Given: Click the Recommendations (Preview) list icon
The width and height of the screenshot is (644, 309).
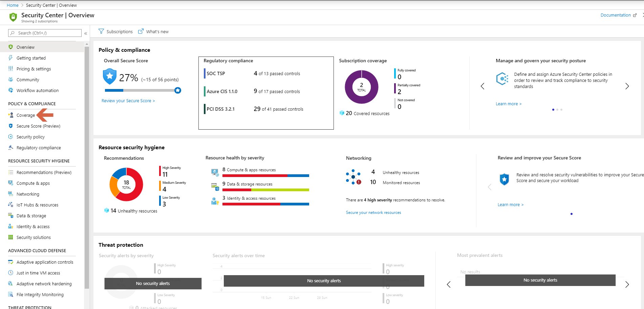Looking at the screenshot, I should click(x=10, y=172).
